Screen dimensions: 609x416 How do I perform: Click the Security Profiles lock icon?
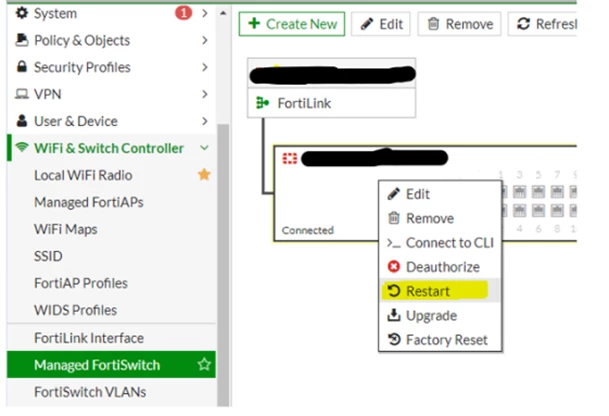click(22, 66)
